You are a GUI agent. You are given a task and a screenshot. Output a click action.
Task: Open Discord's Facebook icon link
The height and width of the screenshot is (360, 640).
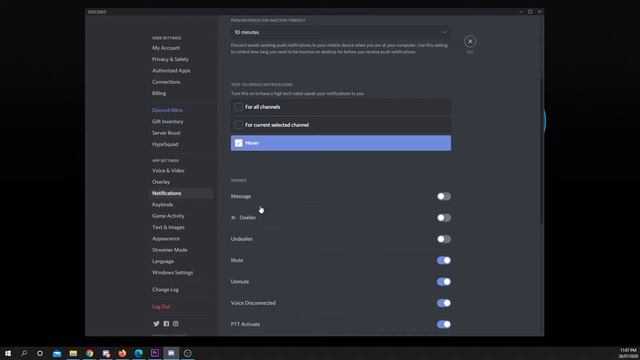(x=166, y=324)
